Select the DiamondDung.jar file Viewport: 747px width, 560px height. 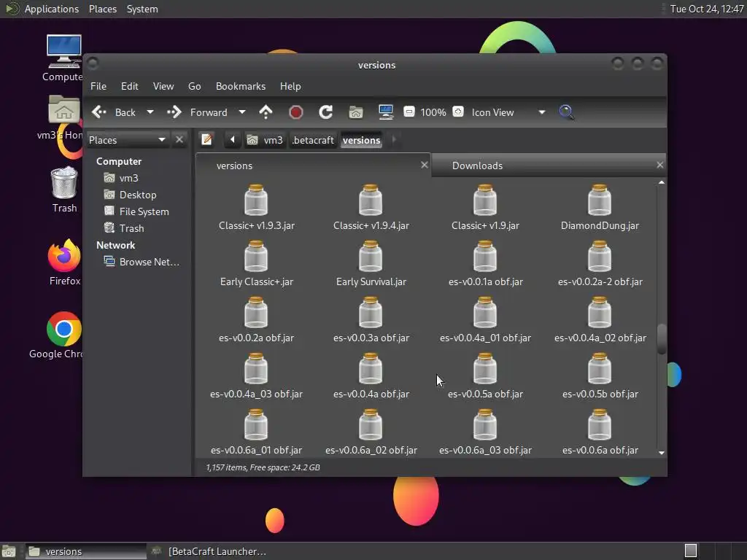click(599, 208)
